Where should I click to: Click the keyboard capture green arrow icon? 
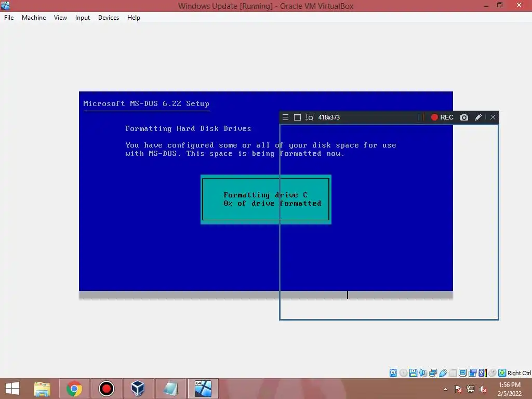tap(502, 373)
